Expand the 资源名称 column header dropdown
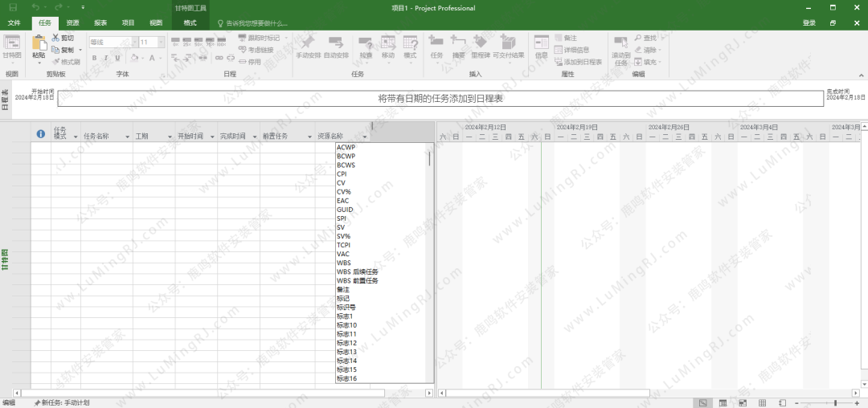868x408 pixels. click(364, 137)
